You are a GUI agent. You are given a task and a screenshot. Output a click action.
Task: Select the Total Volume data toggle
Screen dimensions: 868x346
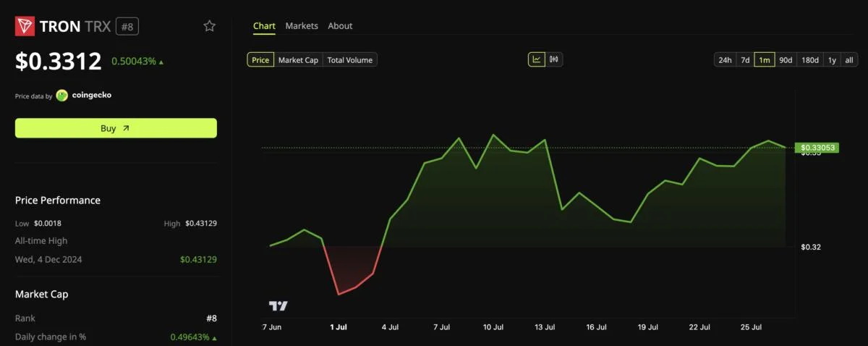point(350,60)
